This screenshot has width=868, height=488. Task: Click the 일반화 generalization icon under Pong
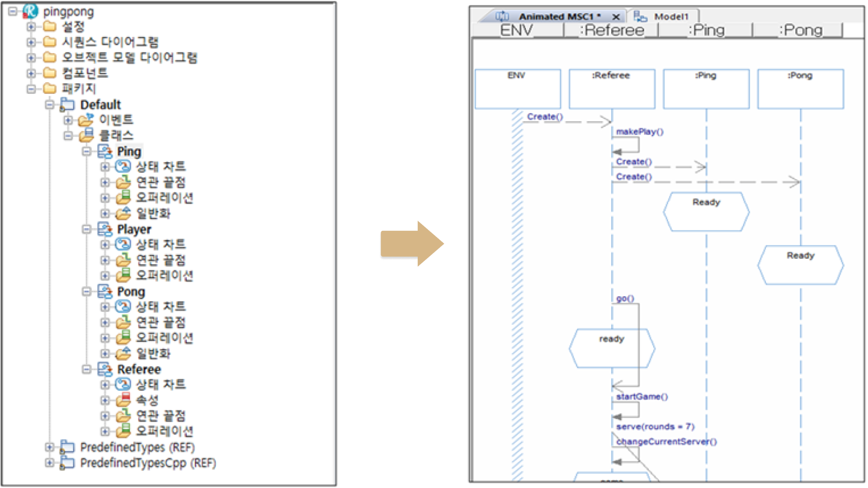click(x=123, y=354)
